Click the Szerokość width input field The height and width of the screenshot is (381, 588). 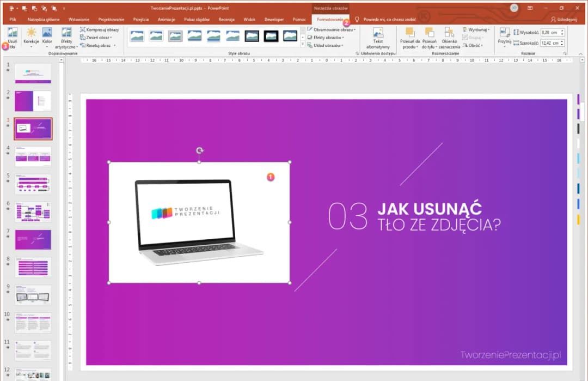tap(550, 43)
